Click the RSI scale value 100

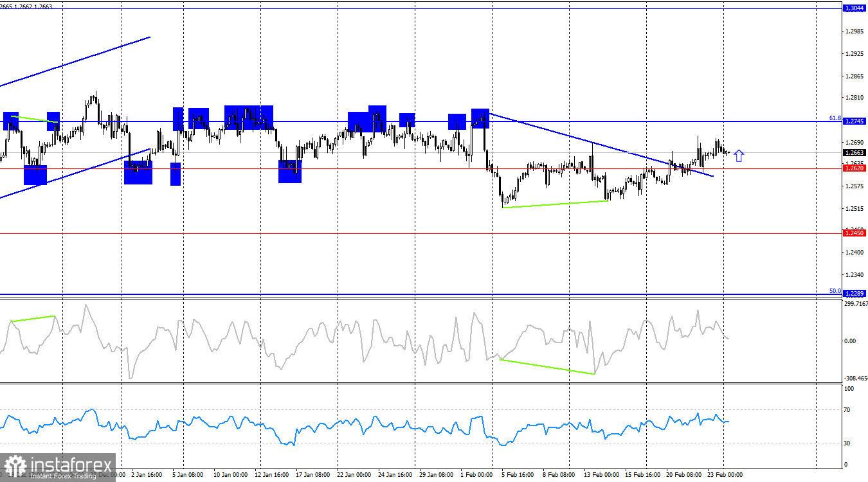(849, 389)
